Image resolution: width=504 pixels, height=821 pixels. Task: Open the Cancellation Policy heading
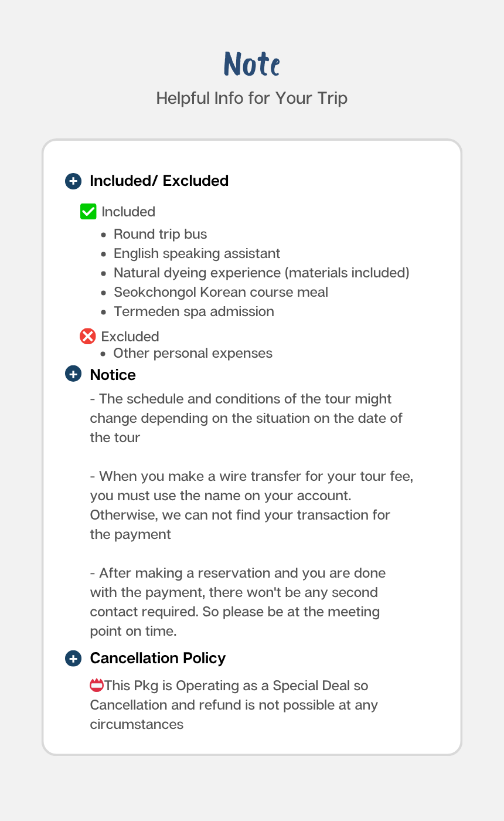(158, 658)
